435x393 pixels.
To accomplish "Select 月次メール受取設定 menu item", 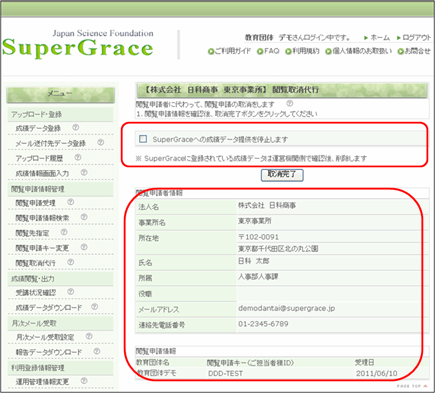I will pos(45,337).
